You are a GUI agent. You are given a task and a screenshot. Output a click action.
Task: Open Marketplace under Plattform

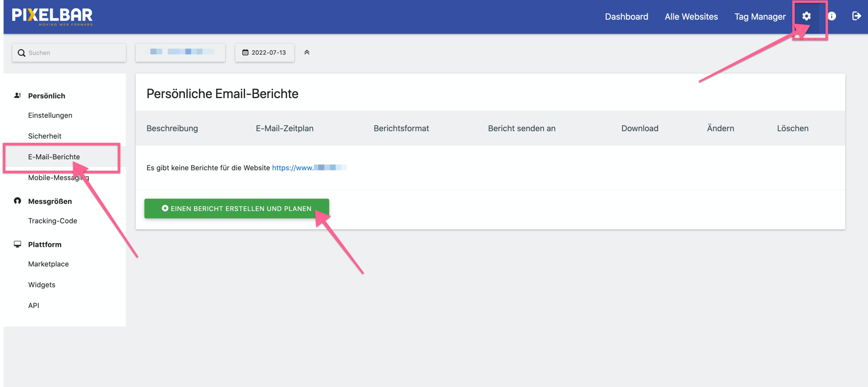(x=48, y=264)
